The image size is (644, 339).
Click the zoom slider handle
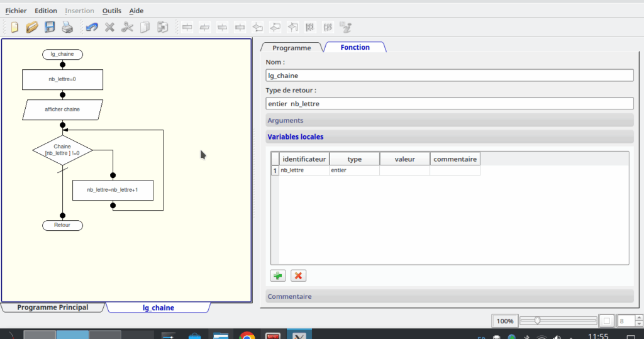coord(538,321)
